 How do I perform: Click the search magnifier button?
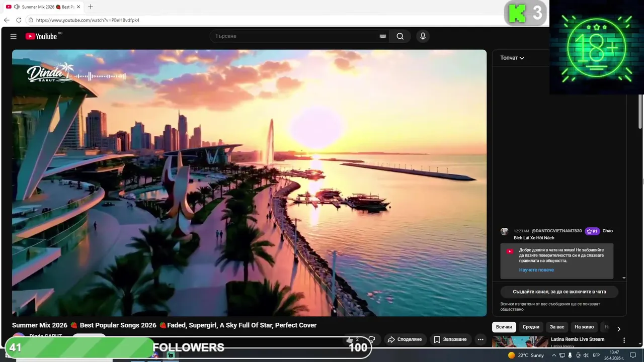[x=400, y=36]
